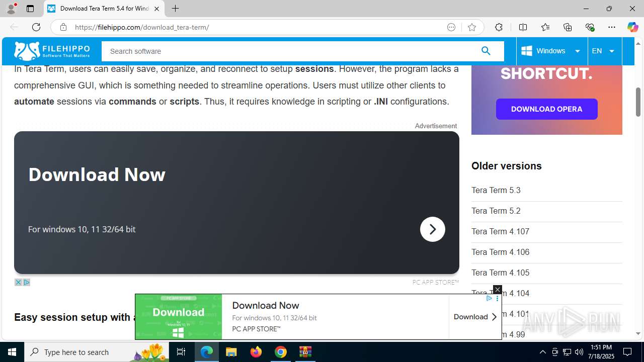Click the scrollbar down arrow
The image size is (644, 362).
coord(638,333)
